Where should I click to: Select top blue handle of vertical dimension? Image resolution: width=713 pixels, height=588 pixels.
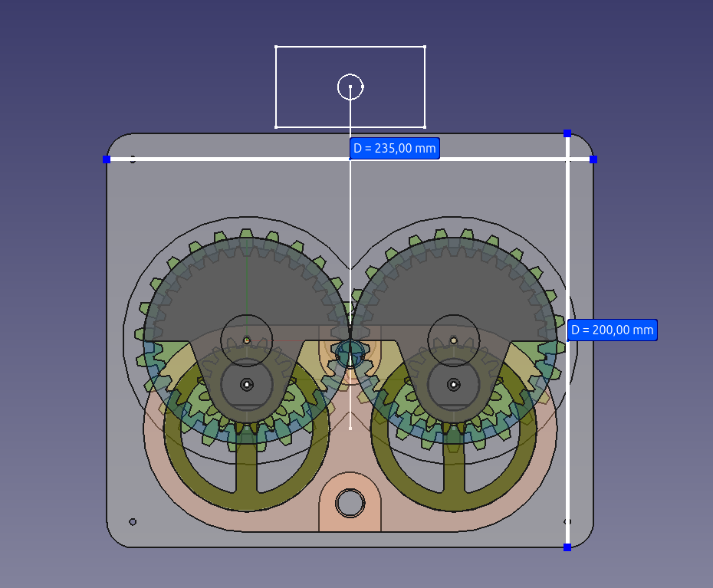567,133
